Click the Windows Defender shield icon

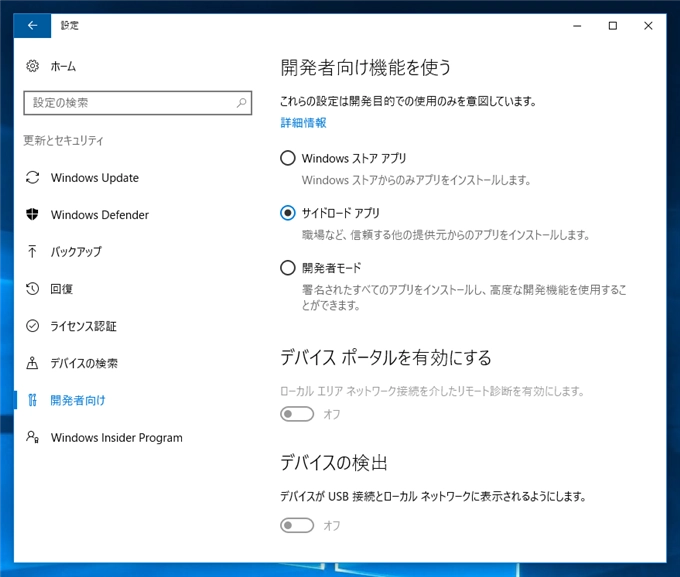click(33, 214)
